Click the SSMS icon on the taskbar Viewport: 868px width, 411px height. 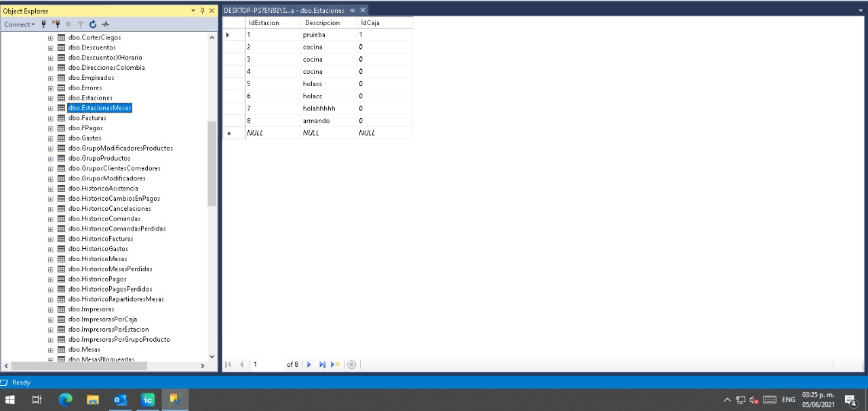[174, 400]
